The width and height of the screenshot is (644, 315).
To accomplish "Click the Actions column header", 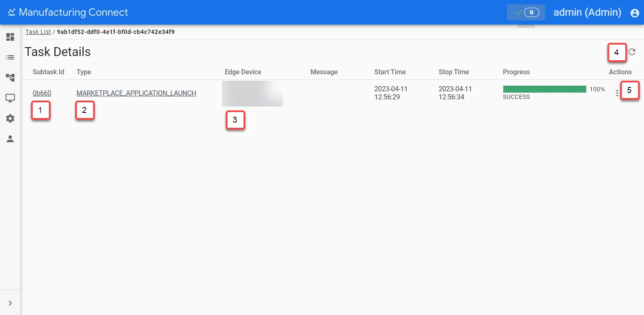I will point(620,72).
